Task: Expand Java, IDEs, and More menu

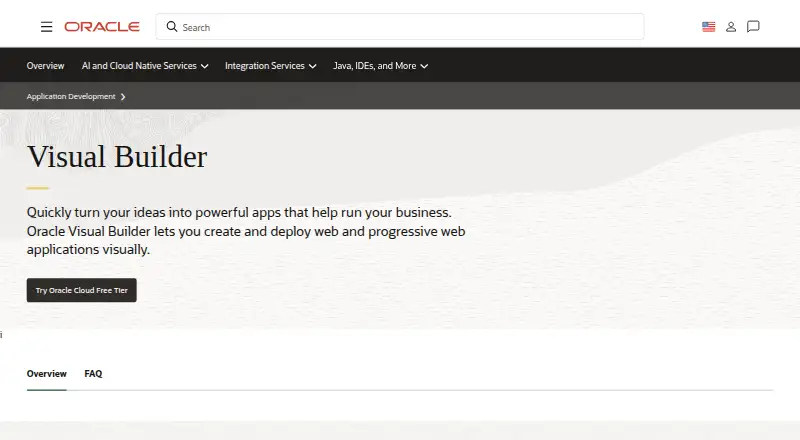Action: (x=380, y=66)
